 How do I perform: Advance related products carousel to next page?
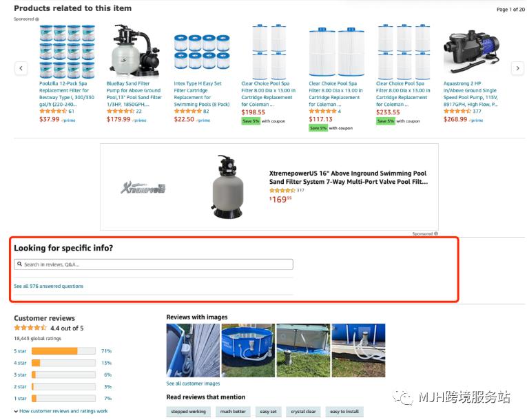[517, 68]
